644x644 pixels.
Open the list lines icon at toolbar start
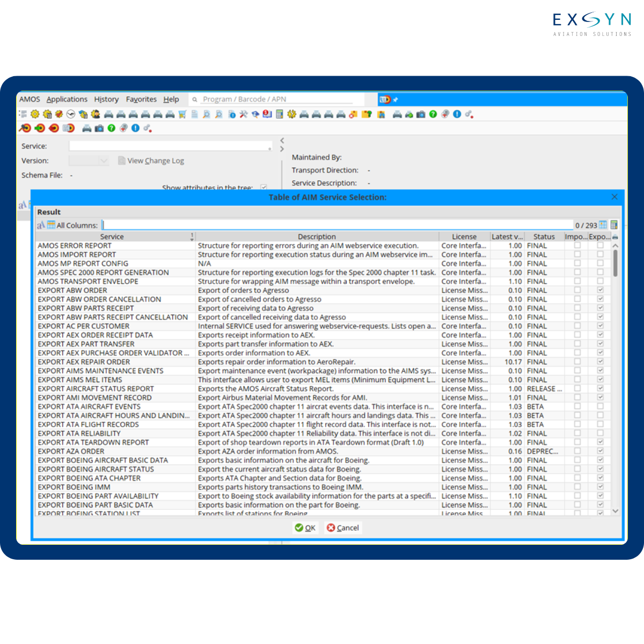click(23, 114)
